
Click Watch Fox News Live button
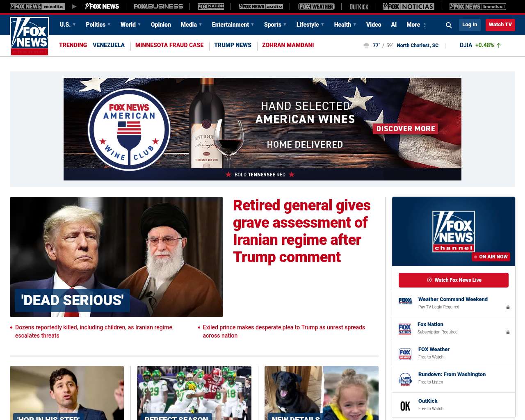pos(454,280)
